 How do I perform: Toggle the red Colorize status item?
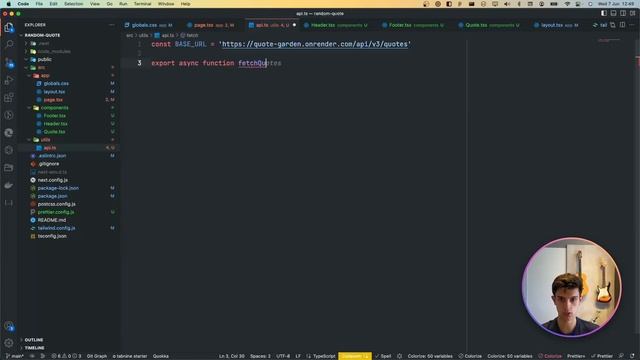coord(550,356)
